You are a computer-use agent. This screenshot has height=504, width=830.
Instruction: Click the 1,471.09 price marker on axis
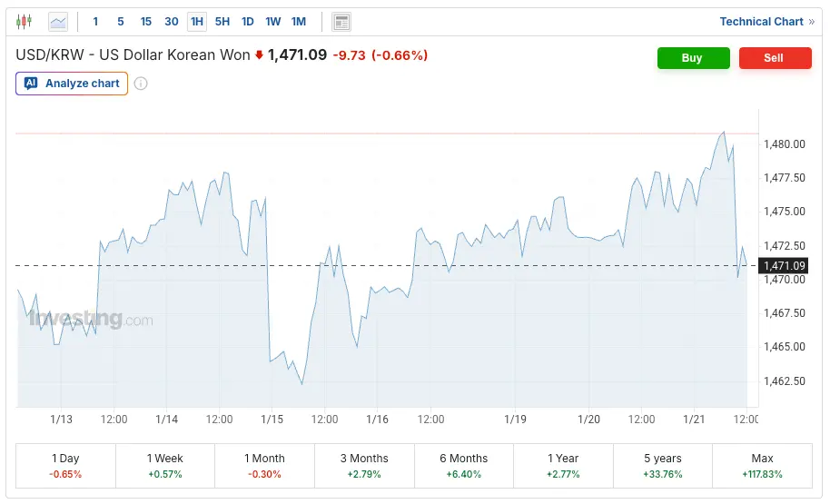pyautogui.click(x=784, y=266)
